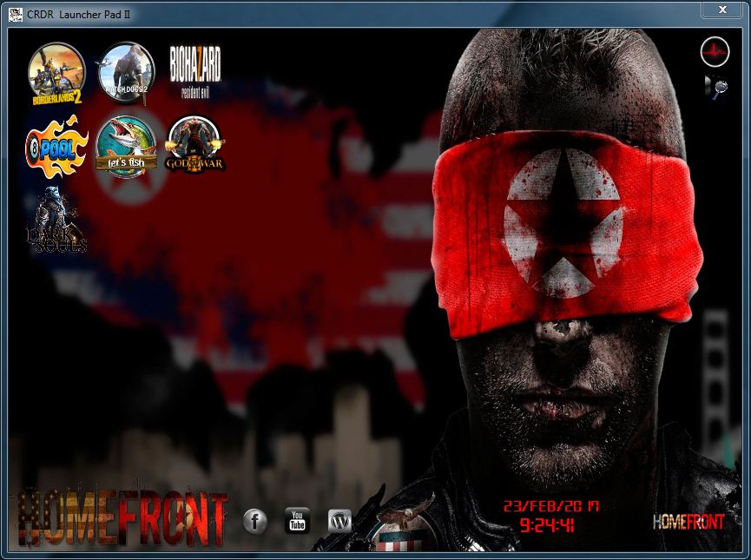Close the CRDR Launcher Pad window
Screen dimensions: 751x560
[x=722, y=9]
